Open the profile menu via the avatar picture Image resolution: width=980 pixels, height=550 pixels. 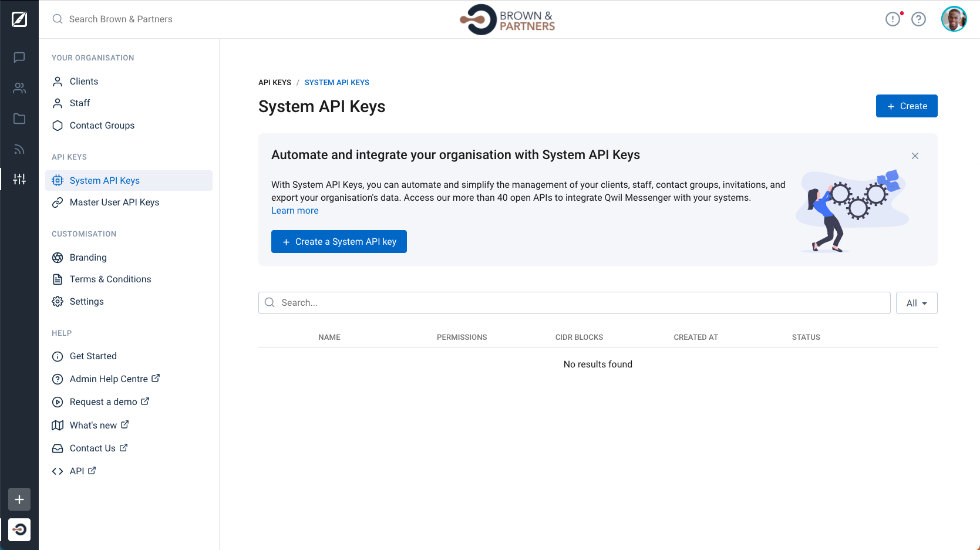[x=954, y=19]
